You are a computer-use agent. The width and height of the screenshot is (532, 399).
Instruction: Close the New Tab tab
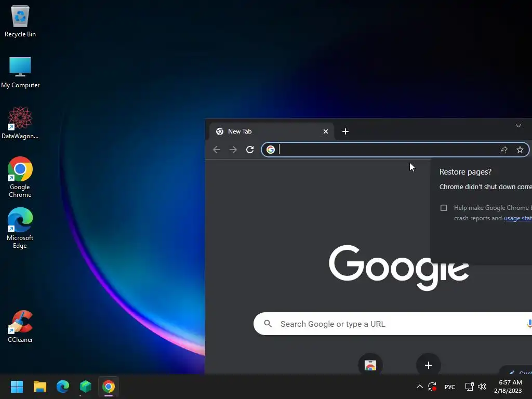(326, 131)
